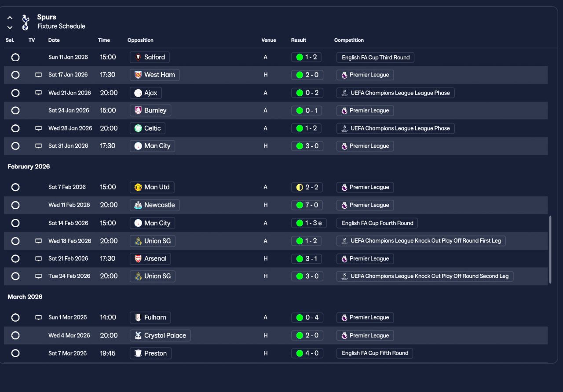The image size is (563, 392).
Task: Open the English FA Cup Fourth Round competition
Action: 377,223
